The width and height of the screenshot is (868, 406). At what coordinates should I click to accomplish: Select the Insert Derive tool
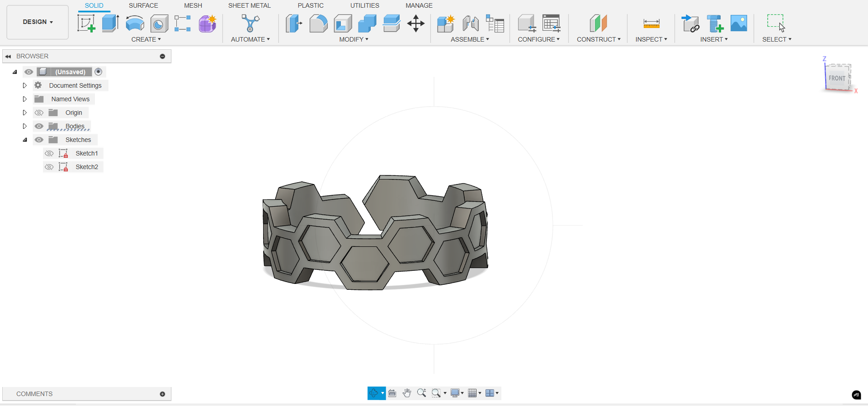point(690,23)
